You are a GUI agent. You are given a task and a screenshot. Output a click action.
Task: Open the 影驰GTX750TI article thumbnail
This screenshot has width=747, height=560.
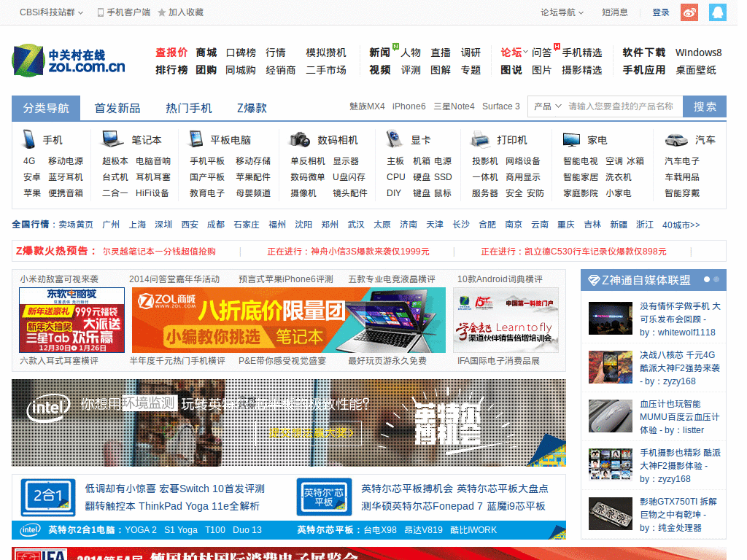[x=611, y=513]
